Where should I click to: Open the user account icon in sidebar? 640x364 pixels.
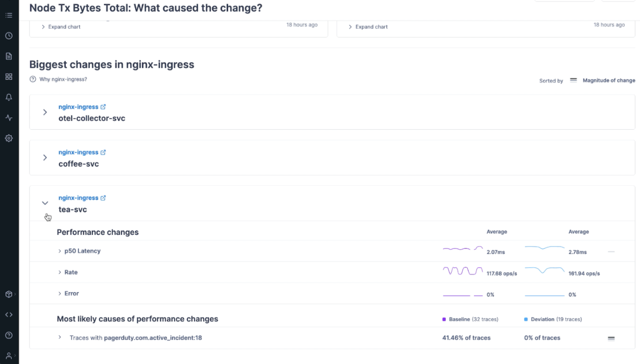[9, 355]
